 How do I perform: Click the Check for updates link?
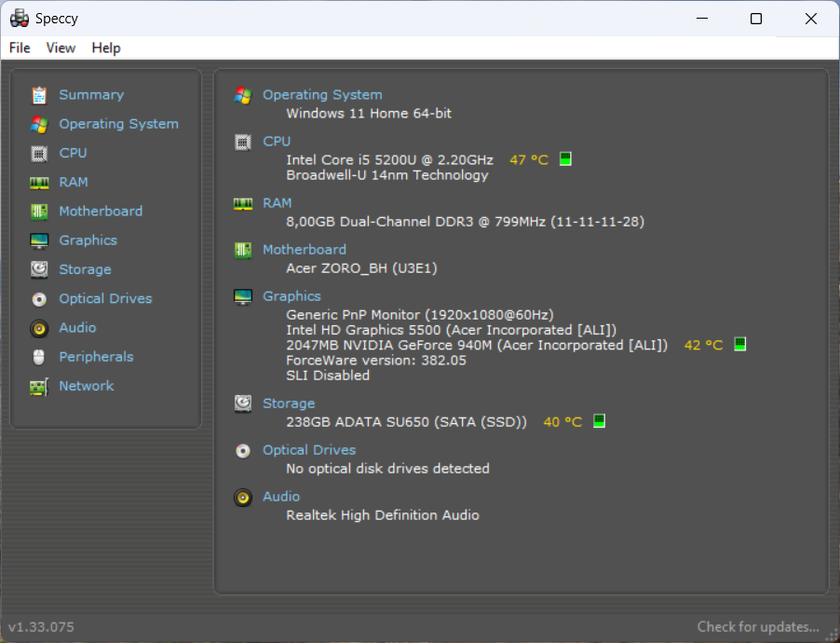tap(757, 626)
